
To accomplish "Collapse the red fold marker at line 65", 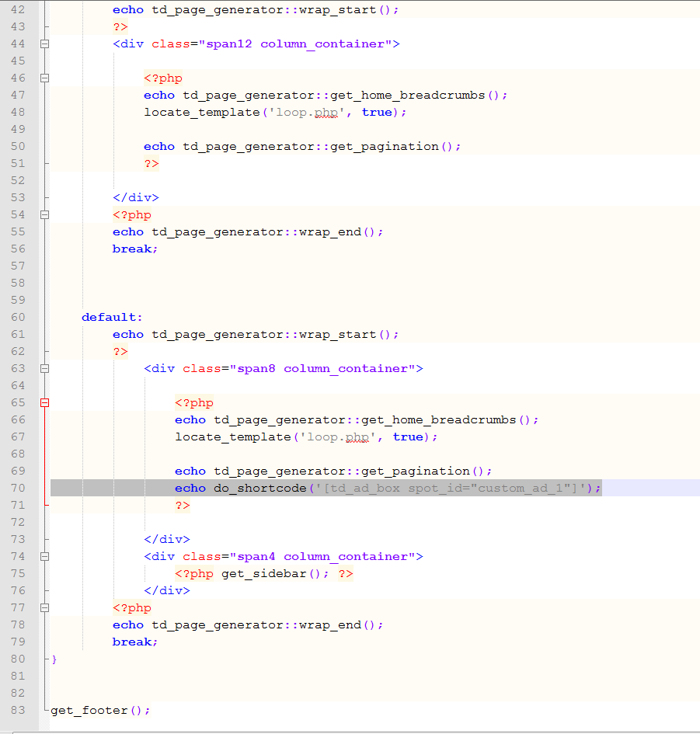I will click(x=44, y=403).
